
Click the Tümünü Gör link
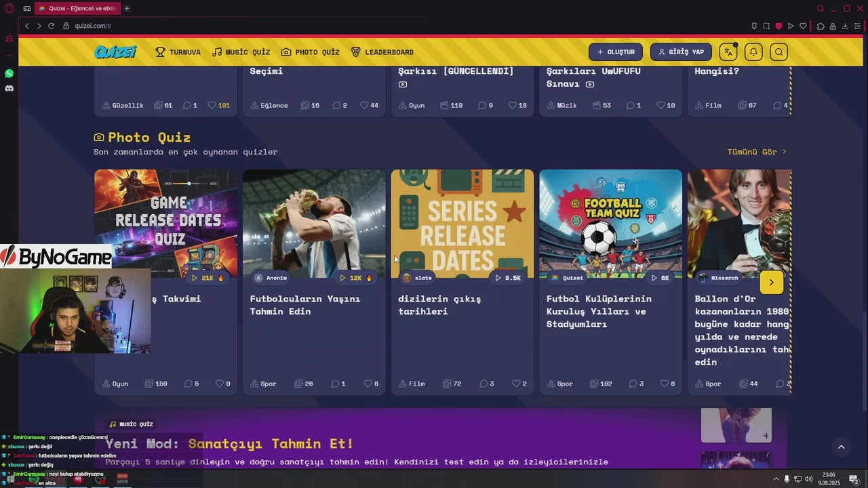757,152
